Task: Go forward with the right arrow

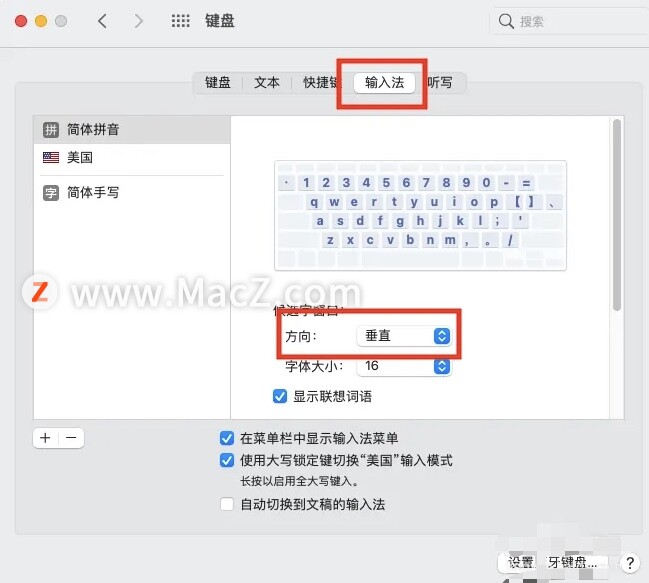Action: tap(139, 21)
